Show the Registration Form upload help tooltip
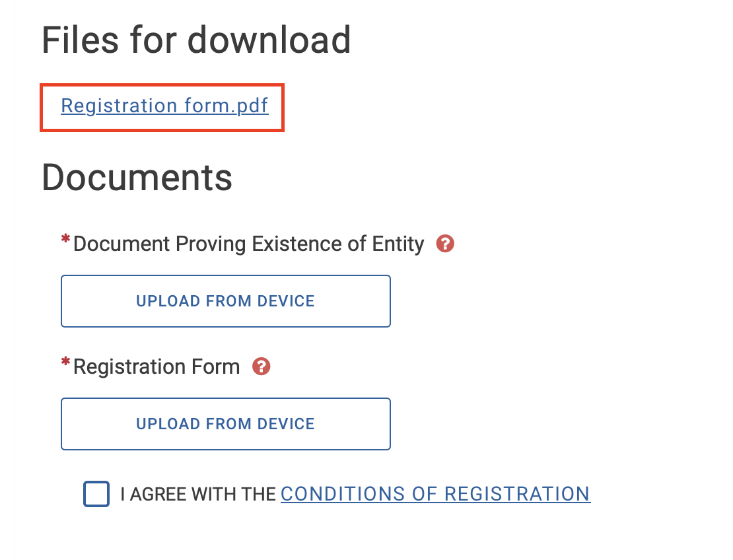Viewport: 733px width, 560px height. click(262, 367)
